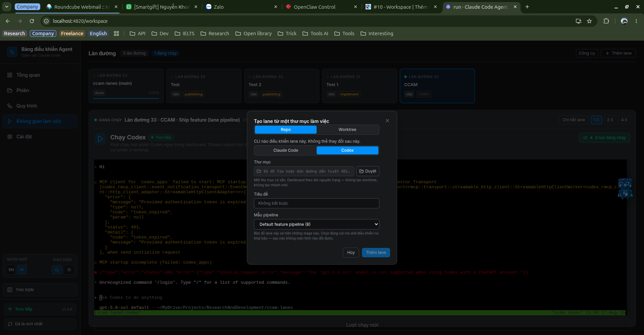Select light mode sun icon

point(69,270)
